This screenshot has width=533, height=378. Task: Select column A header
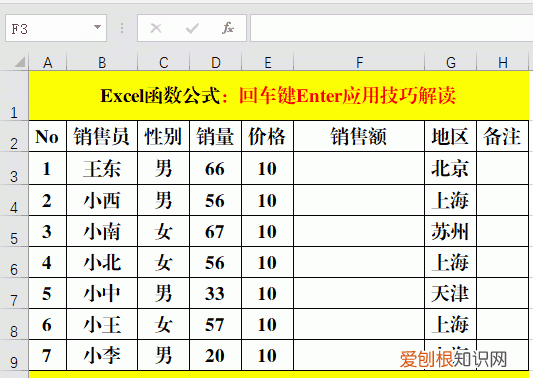pyautogui.click(x=48, y=62)
